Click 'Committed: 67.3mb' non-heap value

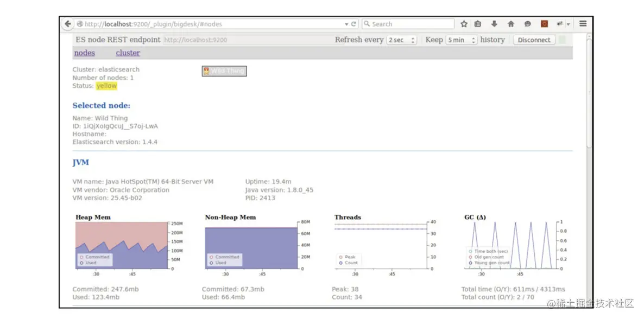click(x=233, y=290)
